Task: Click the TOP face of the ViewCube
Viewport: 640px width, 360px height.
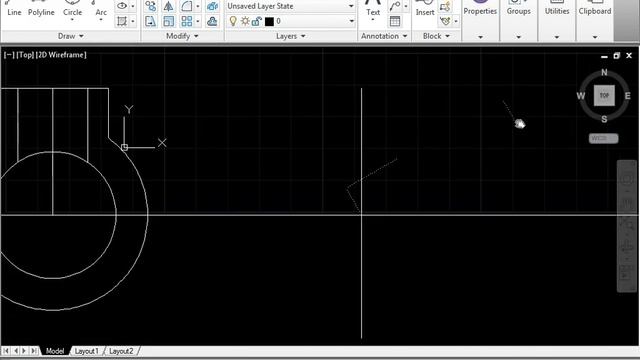Action: [604, 96]
